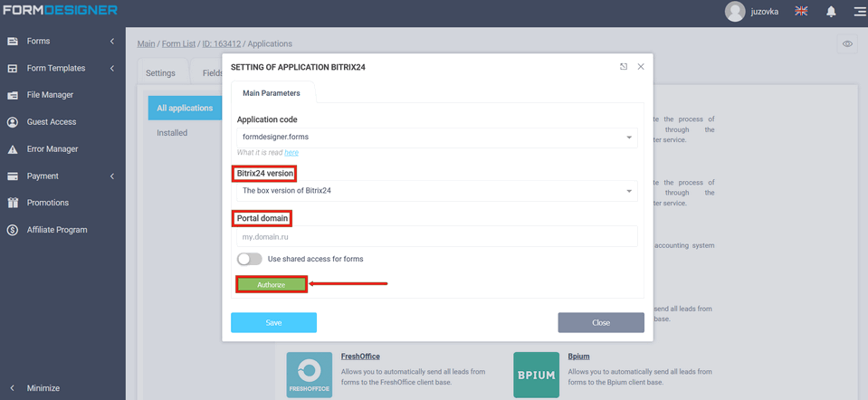868x400 pixels.
Task: Click the Forms sidebar icon
Action: [12, 41]
